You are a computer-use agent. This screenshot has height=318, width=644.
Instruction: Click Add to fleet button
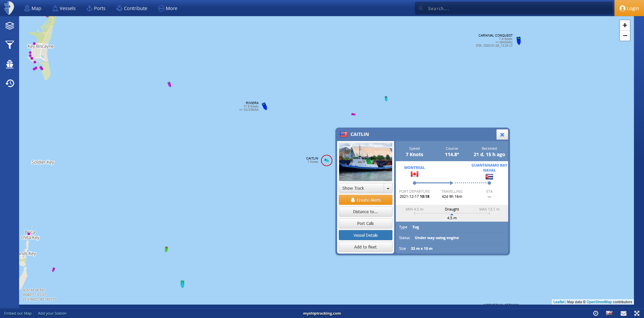click(x=366, y=247)
